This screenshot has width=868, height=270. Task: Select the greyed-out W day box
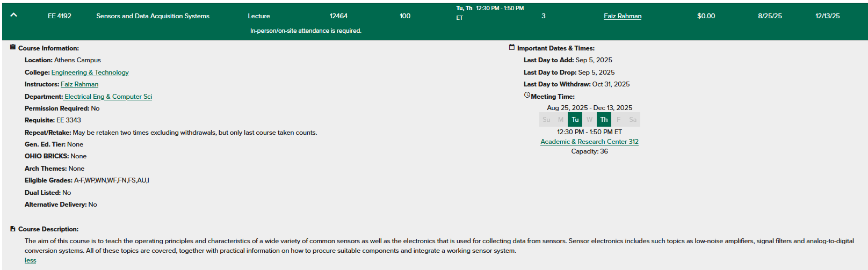click(x=589, y=120)
